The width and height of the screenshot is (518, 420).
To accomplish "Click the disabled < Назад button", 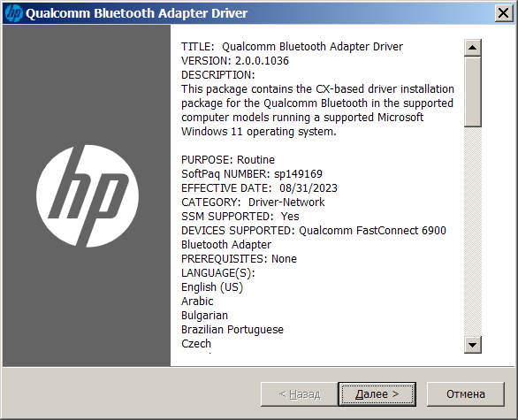I will click(x=300, y=393).
